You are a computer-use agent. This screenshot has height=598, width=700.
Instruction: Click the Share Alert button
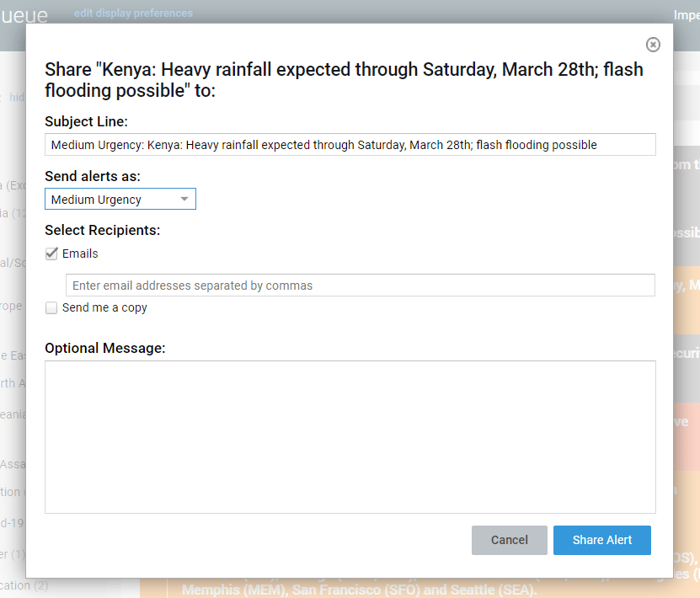601,540
